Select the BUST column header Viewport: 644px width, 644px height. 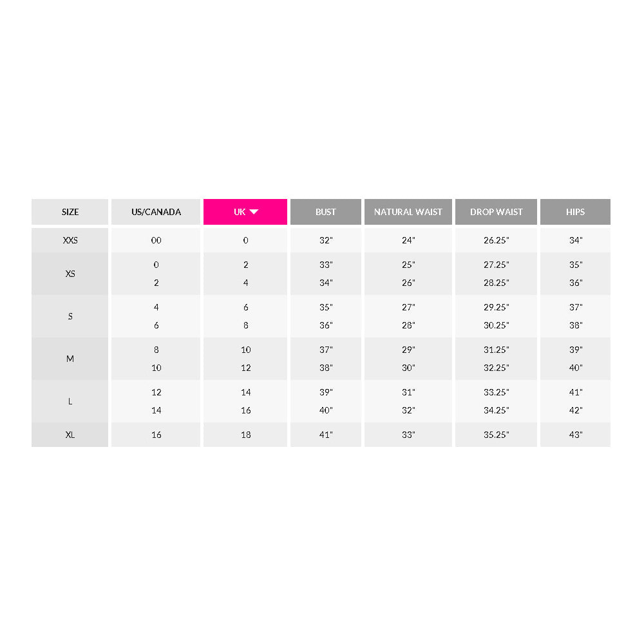click(x=326, y=212)
